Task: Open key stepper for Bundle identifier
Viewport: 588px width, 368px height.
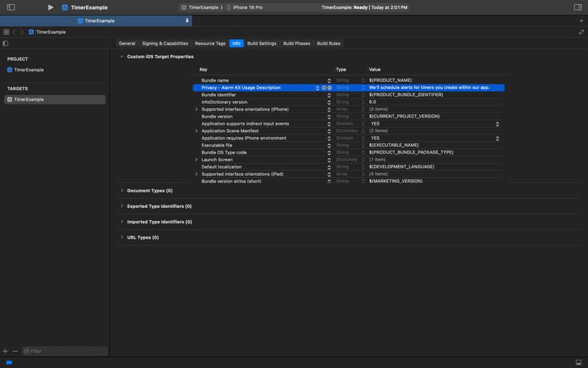Action: point(329,95)
